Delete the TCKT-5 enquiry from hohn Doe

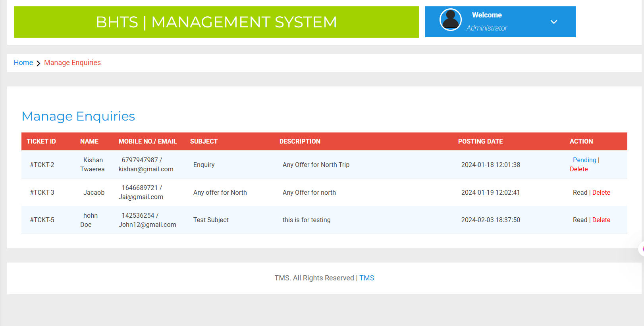601,220
